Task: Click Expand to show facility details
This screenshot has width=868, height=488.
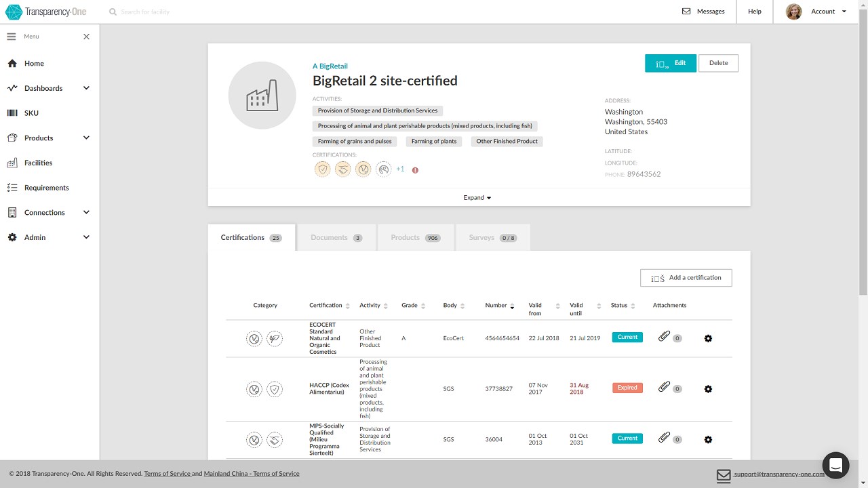Action: 477,198
